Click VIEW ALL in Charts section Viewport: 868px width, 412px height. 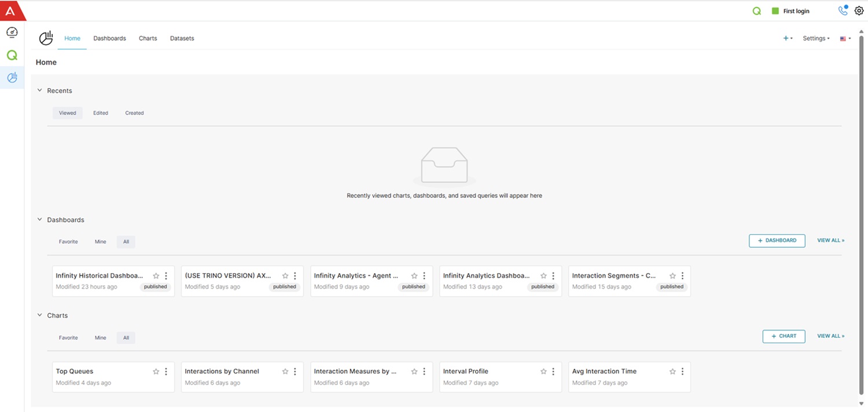tap(830, 336)
